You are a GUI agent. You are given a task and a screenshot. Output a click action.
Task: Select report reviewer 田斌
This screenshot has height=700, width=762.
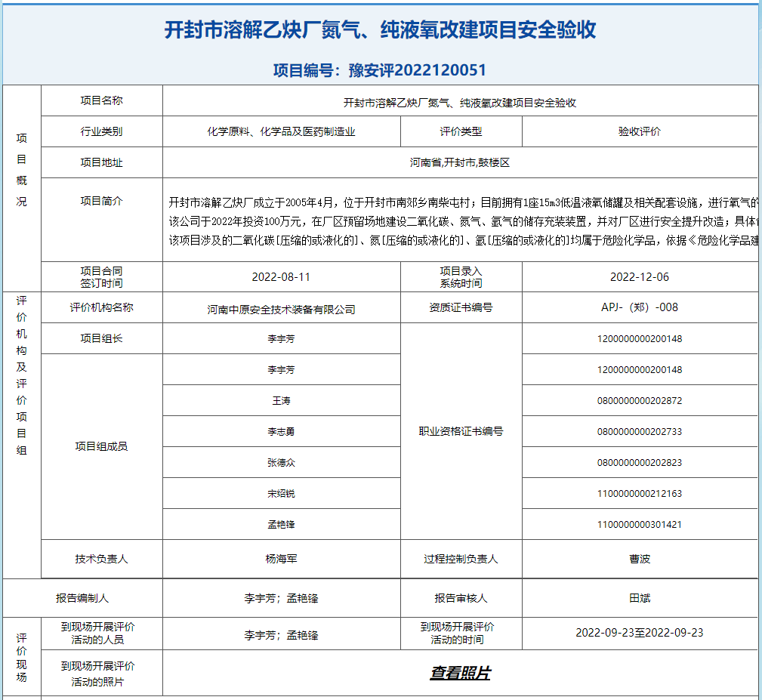pos(640,599)
